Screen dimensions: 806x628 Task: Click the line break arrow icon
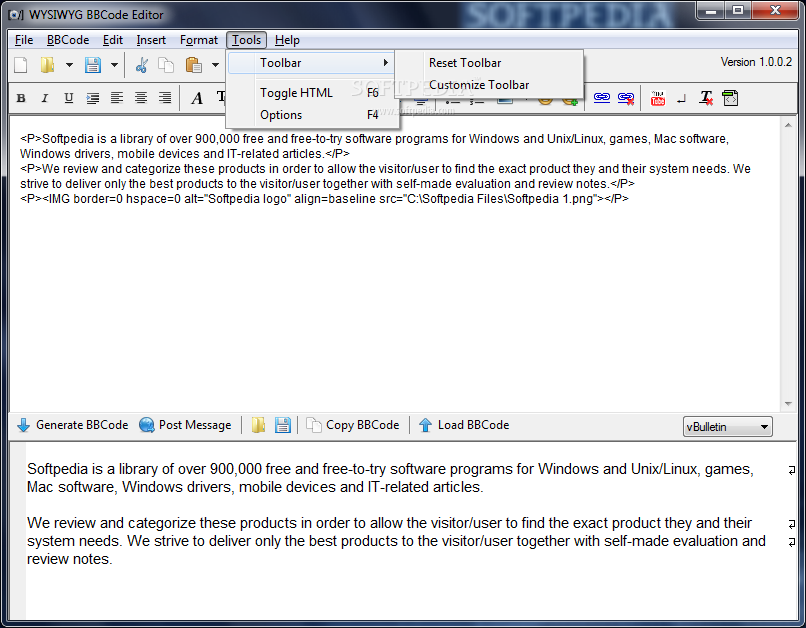point(682,98)
